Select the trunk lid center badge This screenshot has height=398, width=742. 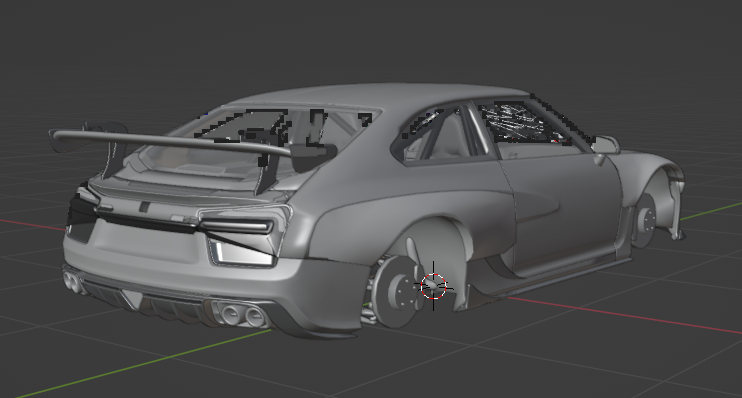[x=144, y=207]
